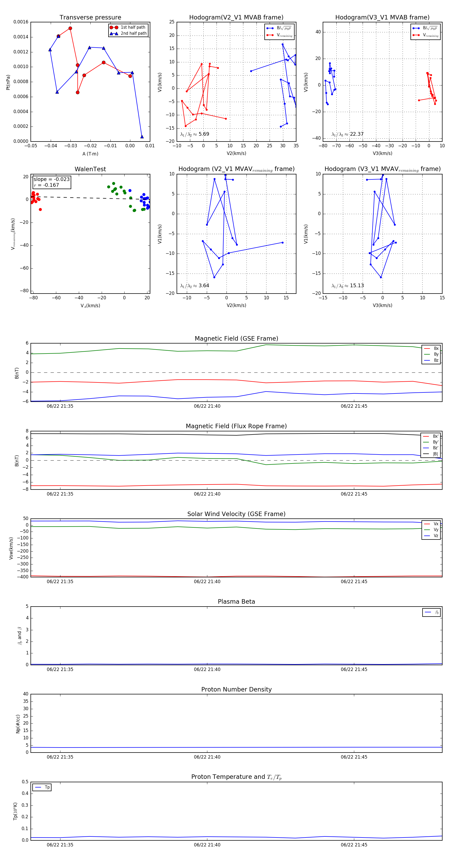473x868 pixels.
Task: Select the "1st half path" legend entry
Action: point(128,27)
